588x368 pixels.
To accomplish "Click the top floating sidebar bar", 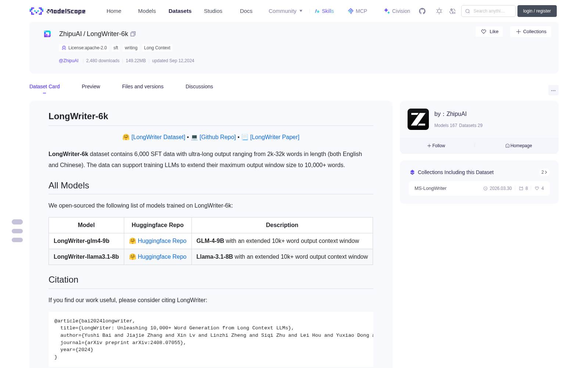I will coord(17,222).
